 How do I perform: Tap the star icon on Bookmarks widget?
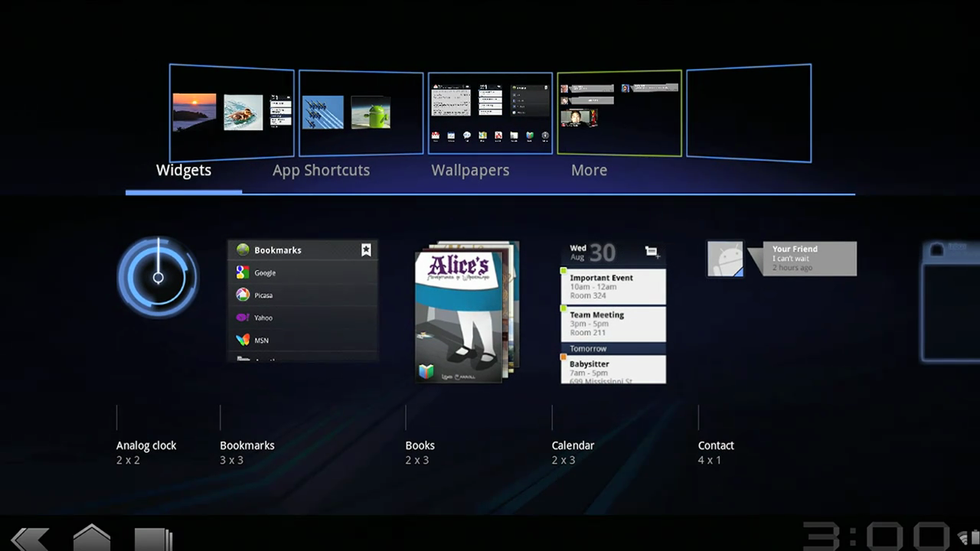pos(366,249)
